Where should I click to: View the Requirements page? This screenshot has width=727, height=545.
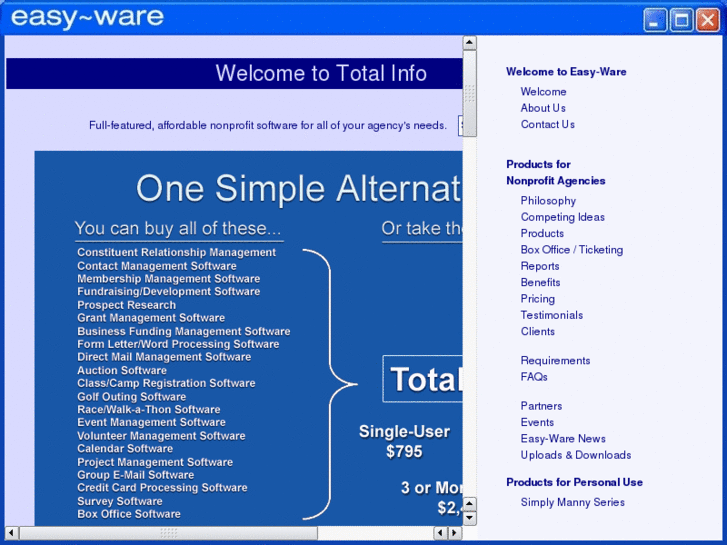(x=555, y=360)
